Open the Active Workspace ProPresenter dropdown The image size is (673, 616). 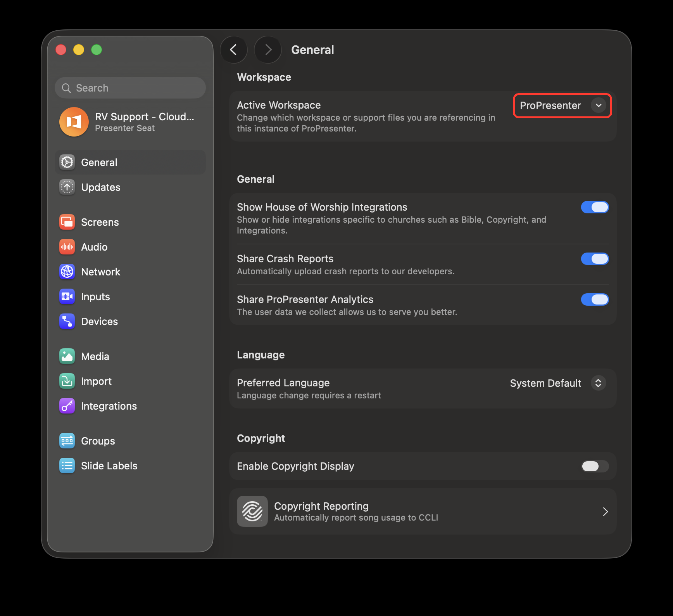[563, 106]
